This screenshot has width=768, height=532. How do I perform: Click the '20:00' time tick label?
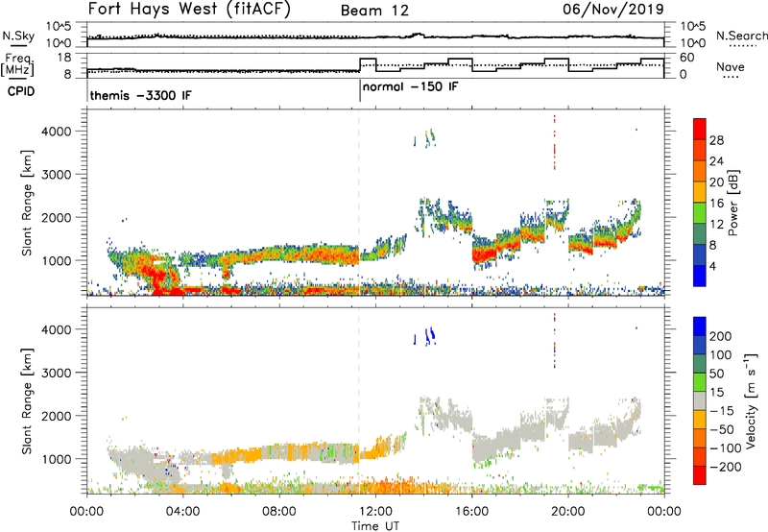click(567, 512)
